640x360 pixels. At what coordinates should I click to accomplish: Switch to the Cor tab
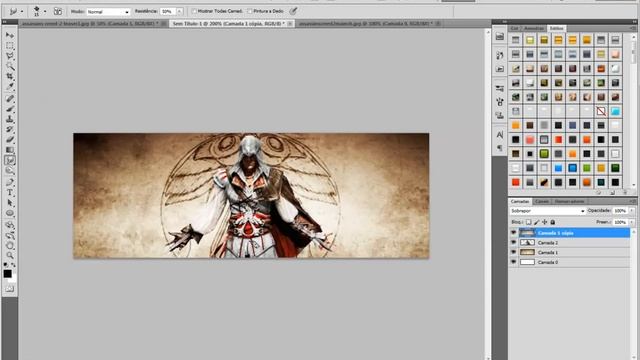tap(514, 28)
